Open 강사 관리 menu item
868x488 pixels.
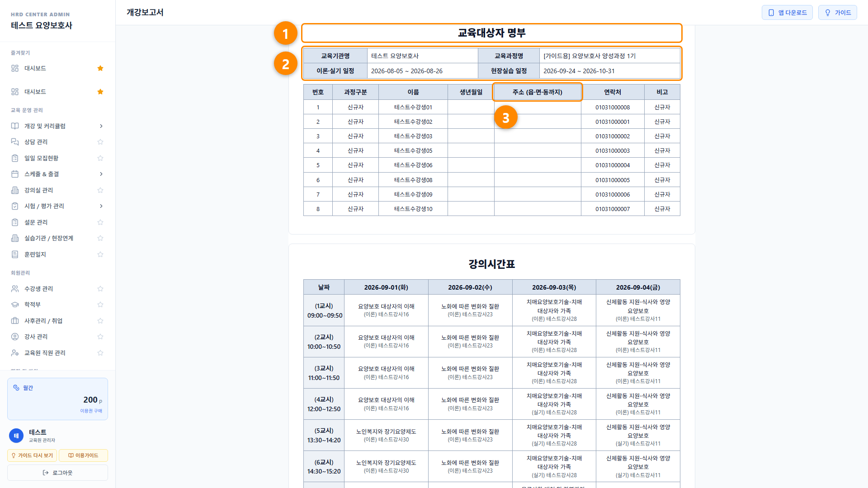57,337
